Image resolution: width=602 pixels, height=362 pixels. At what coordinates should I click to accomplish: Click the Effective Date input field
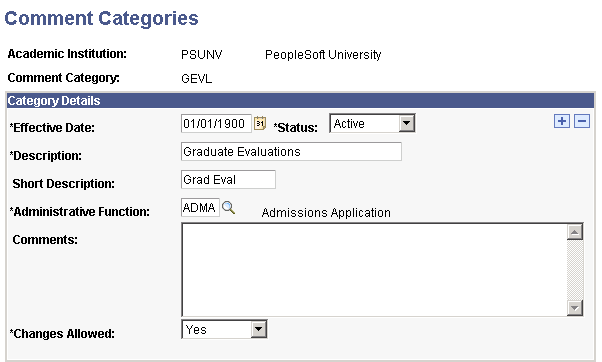216,124
